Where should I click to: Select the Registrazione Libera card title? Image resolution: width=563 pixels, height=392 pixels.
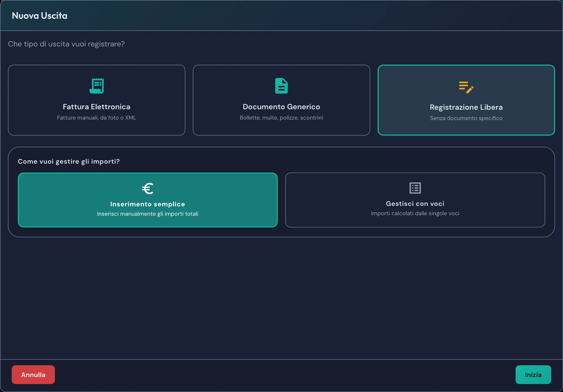click(x=466, y=107)
